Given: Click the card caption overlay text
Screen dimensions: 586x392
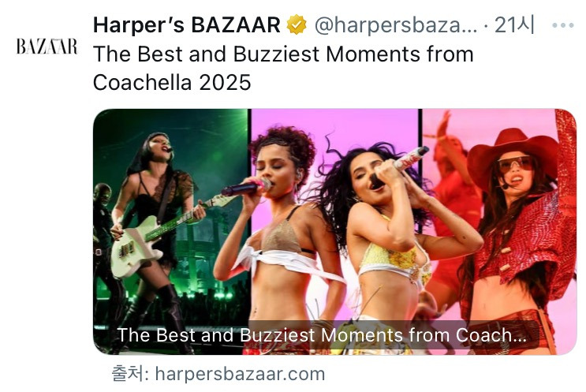Looking at the screenshot, I should pos(322,335).
